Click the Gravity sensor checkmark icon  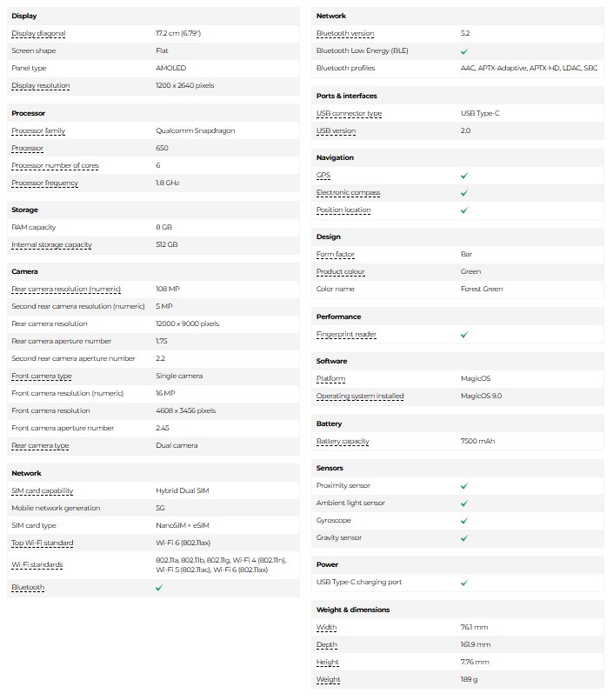(464, 538)
